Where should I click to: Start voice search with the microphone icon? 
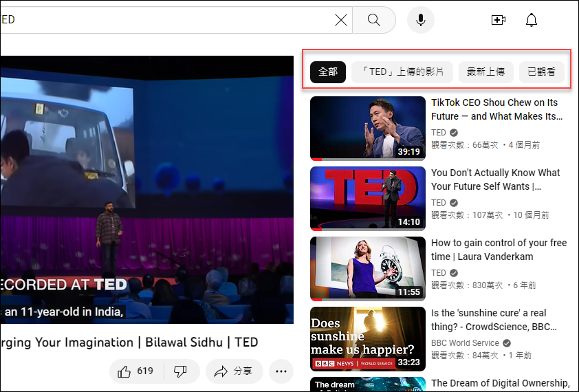421,20
